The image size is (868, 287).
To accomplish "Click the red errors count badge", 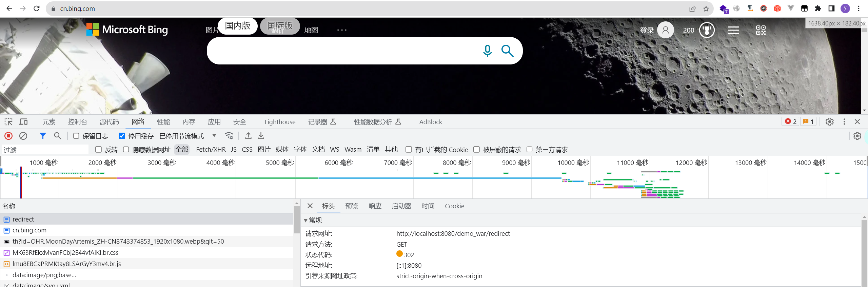I will coord(791,122).
